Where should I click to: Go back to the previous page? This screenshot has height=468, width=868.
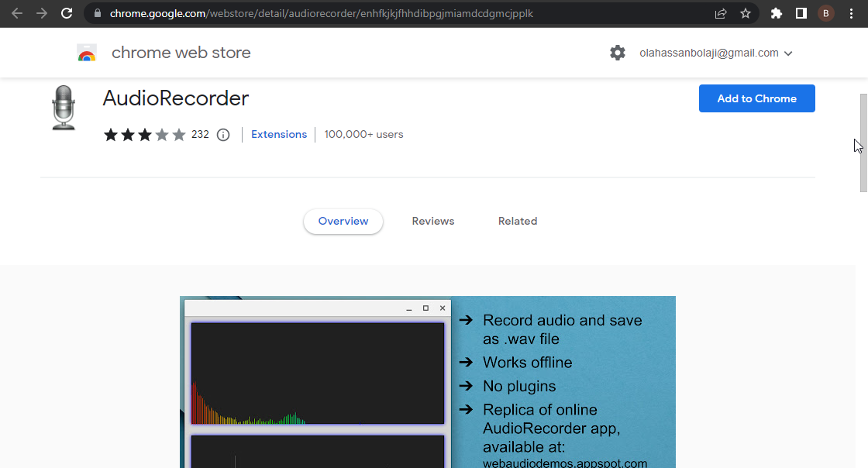click(x=17, y=13)
